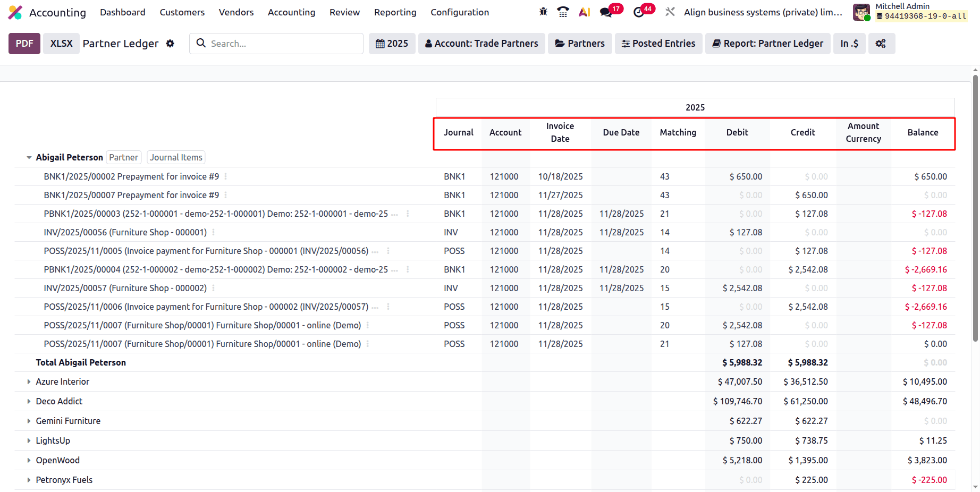Open options for INV/2025/00056 line
Image resolution: width=980 pixels, height=492 pixels.
[213, 232]
